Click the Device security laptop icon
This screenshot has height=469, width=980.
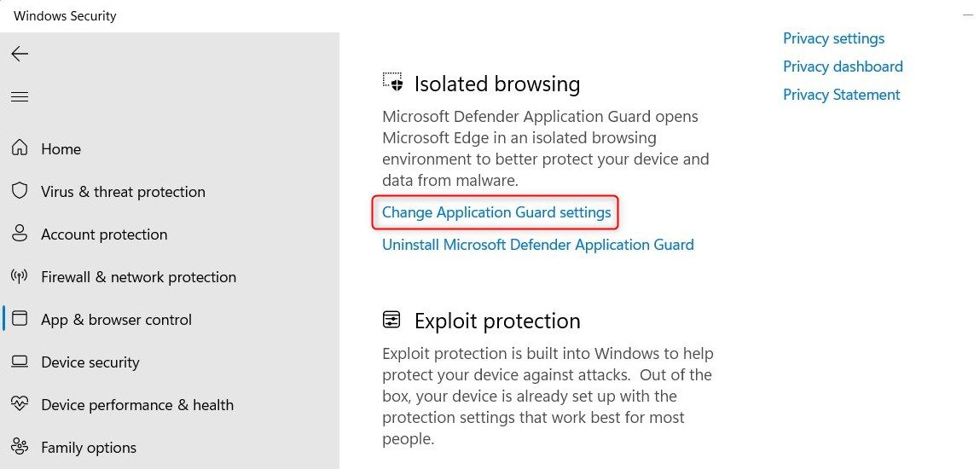pos(20,362)
